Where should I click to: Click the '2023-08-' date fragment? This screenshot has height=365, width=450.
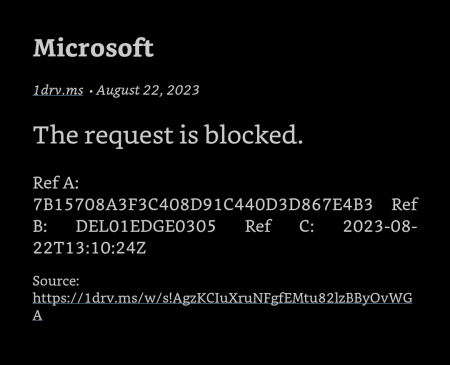point(380,227)
